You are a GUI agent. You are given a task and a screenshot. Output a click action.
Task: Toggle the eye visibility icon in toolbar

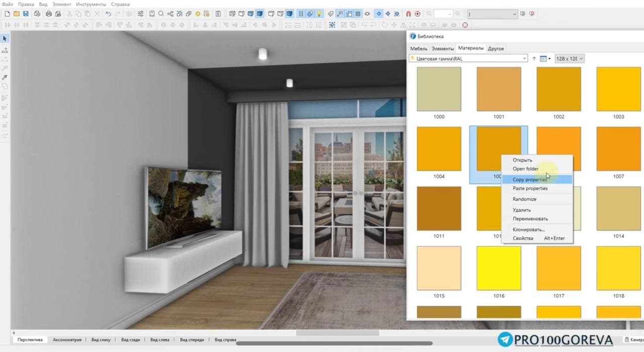point(367,14)
